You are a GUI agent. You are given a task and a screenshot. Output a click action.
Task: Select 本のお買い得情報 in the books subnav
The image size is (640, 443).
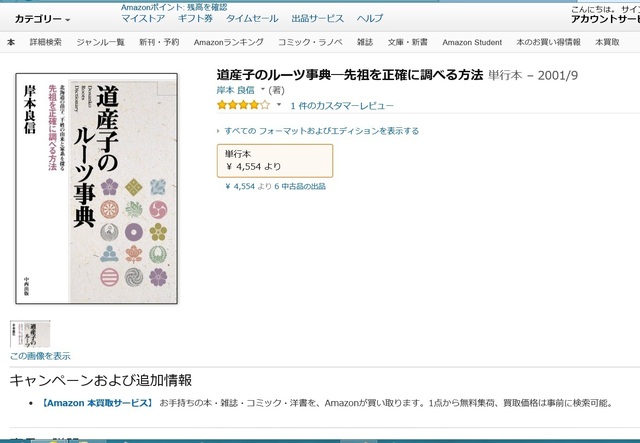coord(548,42)
